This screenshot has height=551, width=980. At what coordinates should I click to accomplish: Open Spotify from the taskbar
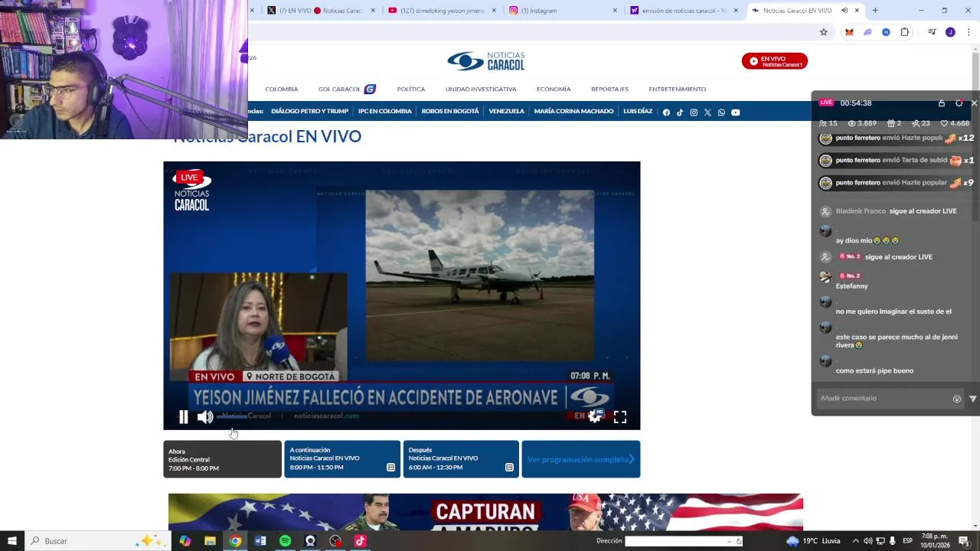tap(285, 541)
